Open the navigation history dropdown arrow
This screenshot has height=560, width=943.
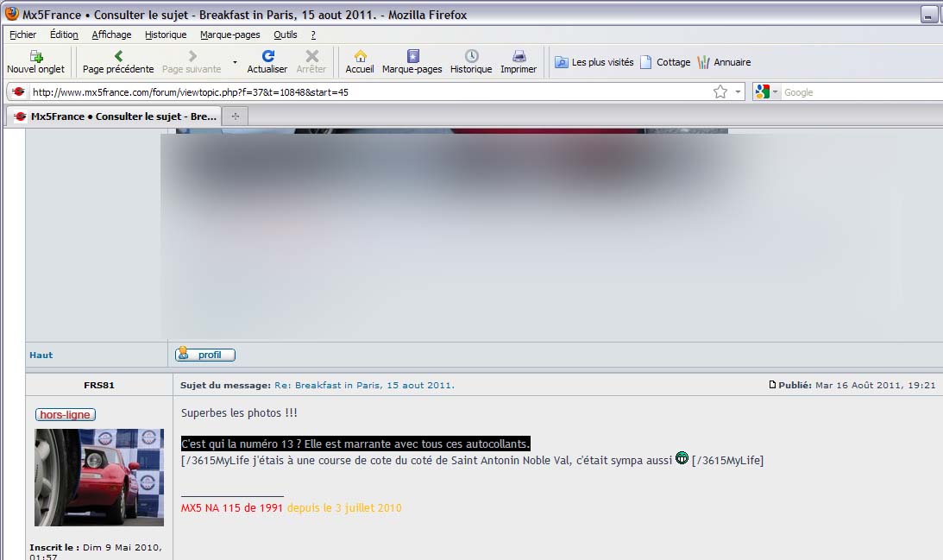tap(235, 62)
